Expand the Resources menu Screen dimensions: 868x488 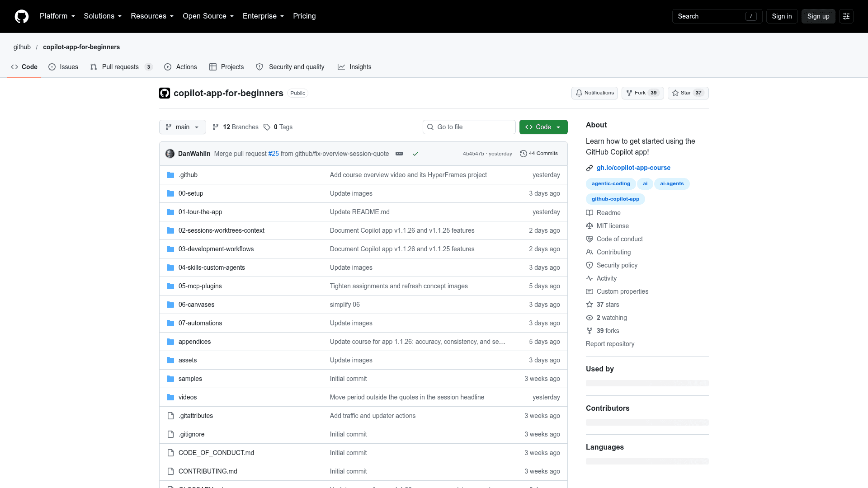pos(152,16)
